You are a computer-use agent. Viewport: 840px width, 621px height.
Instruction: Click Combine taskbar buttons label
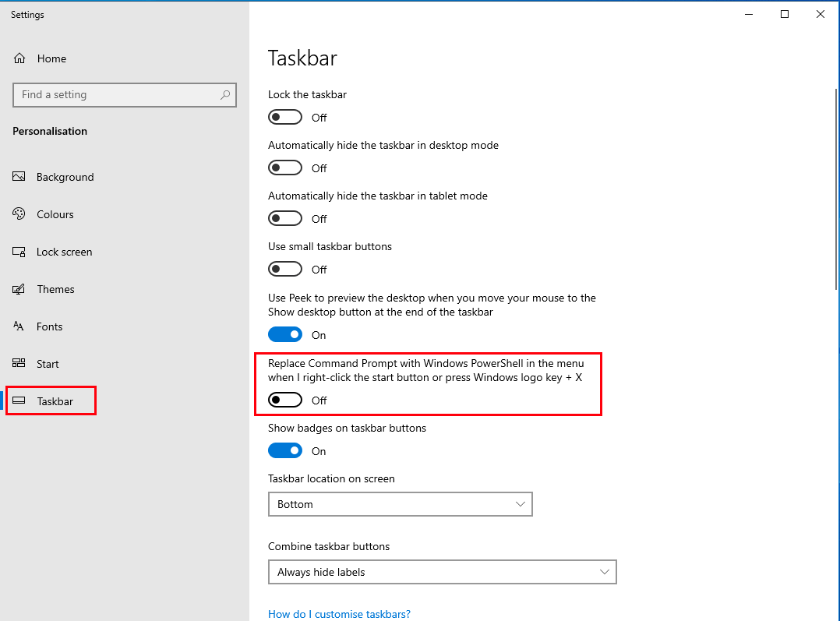click(x=329, y=546)
